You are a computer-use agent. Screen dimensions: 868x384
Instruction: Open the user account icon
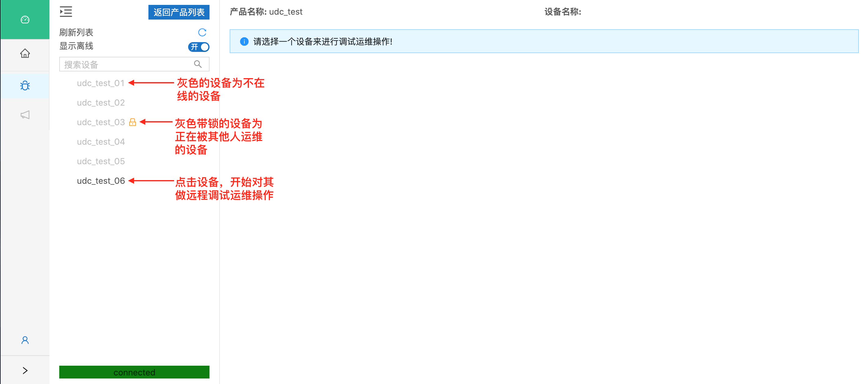(x=25, y=340)
